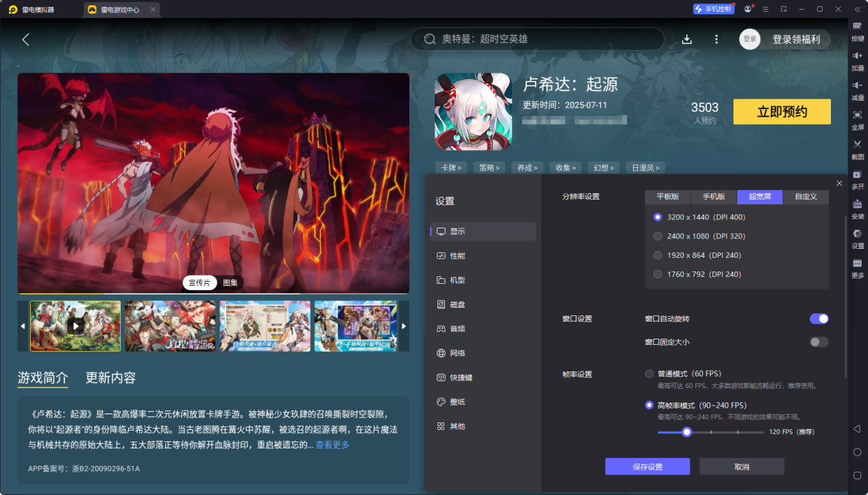Click the Android recent apps square button

(857, 475)
